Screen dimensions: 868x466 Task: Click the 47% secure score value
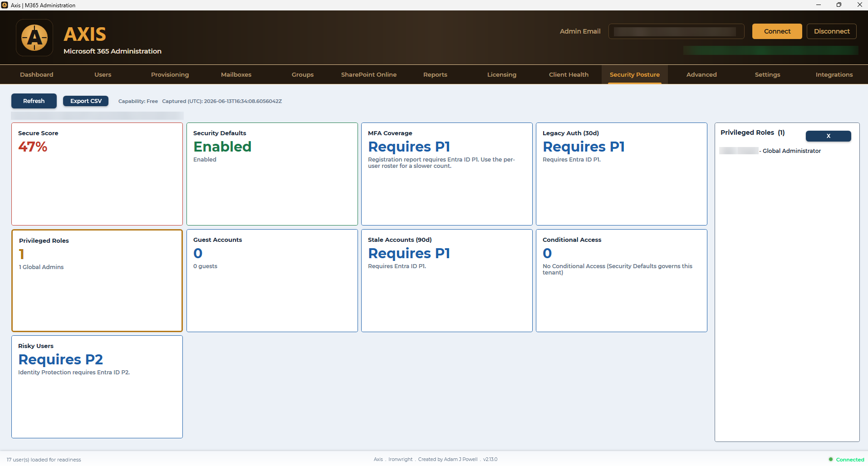click(33, 147)
